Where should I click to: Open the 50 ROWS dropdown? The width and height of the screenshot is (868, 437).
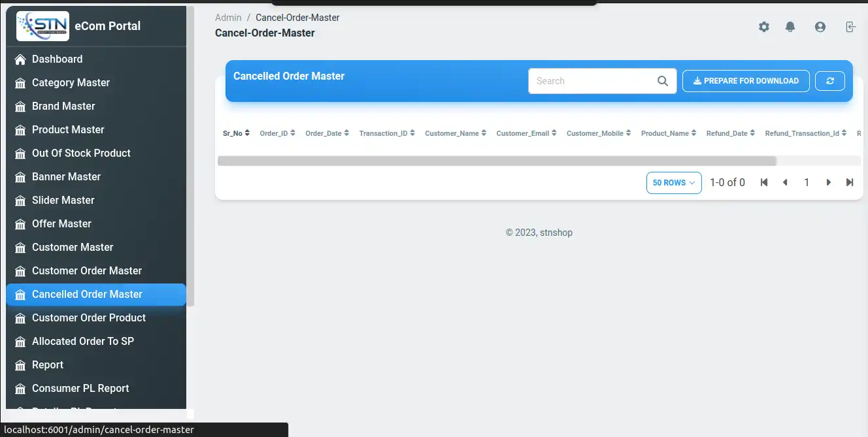[x=673, y=183]
